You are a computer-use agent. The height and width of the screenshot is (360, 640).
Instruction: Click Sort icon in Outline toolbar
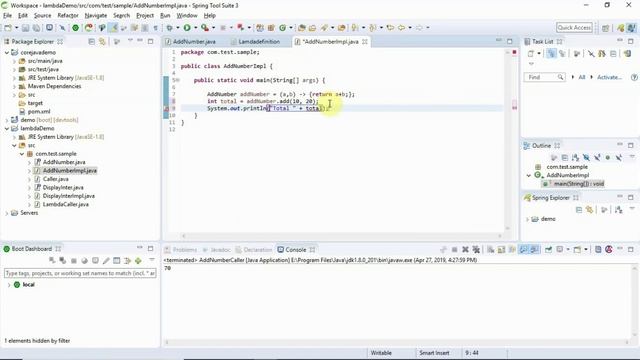click(x=576, y=158)
